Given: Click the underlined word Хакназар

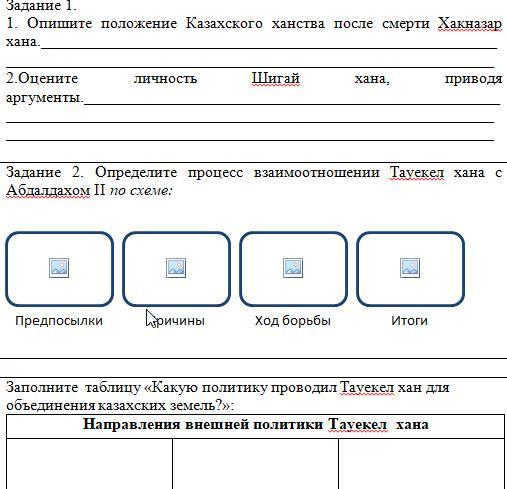Looking at the screenshot, I should point(470,24).
